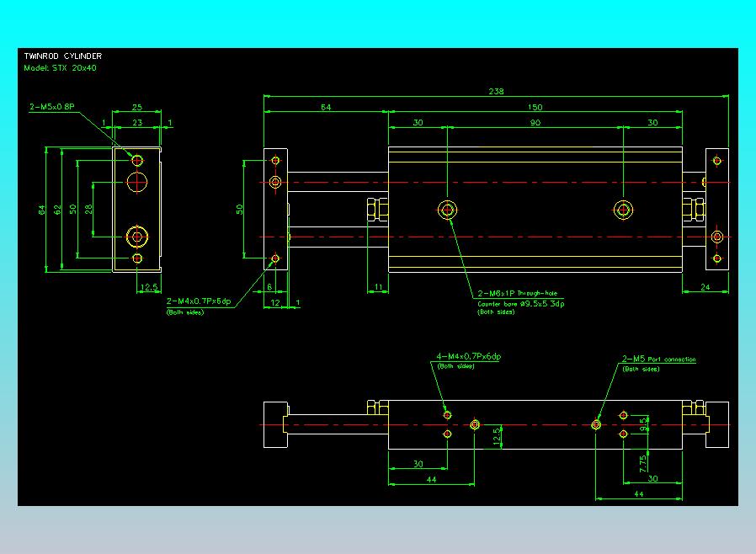Click the '2-M6x1P Through-hole' note
Screen dimensions: 756x554
(x=518, y=293)
